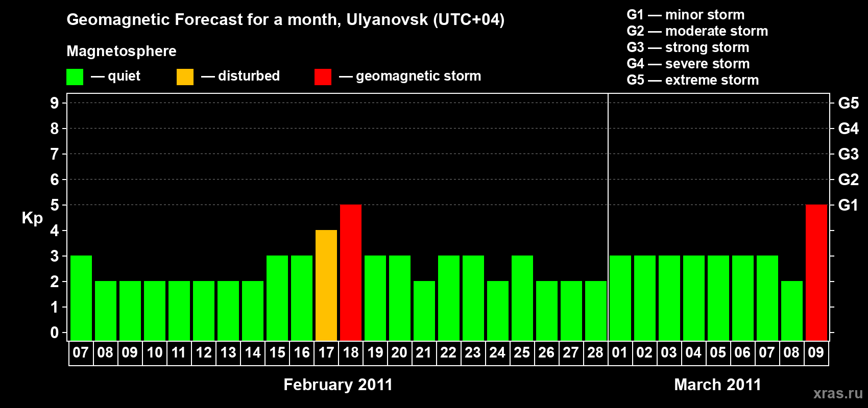Click the date cell 09 under March
Viewport: 868px width, 408px height.
coord(816,353)
